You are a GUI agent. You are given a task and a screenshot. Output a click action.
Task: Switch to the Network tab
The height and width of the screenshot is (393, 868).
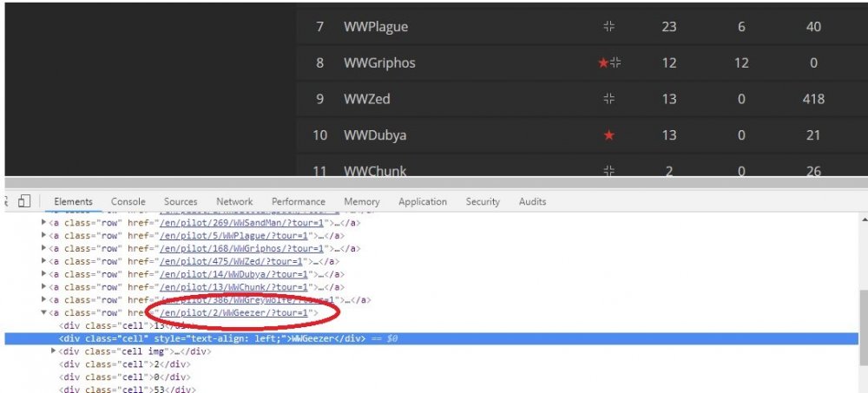234,202
